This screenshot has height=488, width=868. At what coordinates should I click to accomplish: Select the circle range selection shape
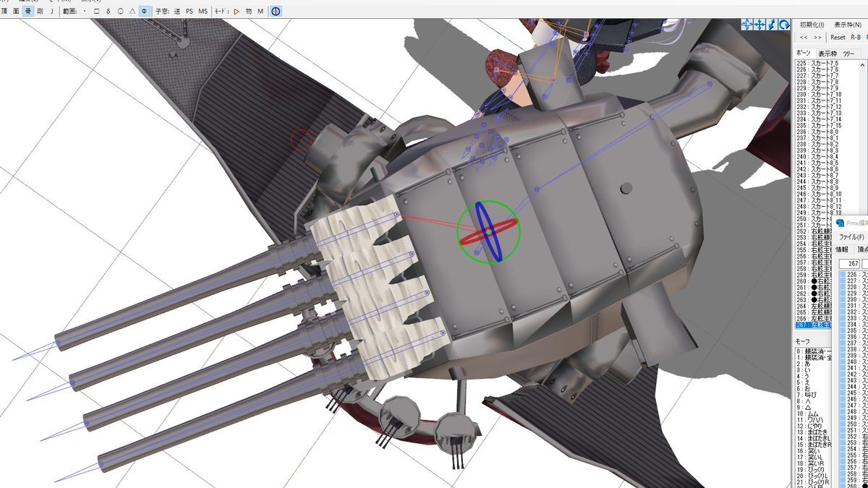pos(120,12)
